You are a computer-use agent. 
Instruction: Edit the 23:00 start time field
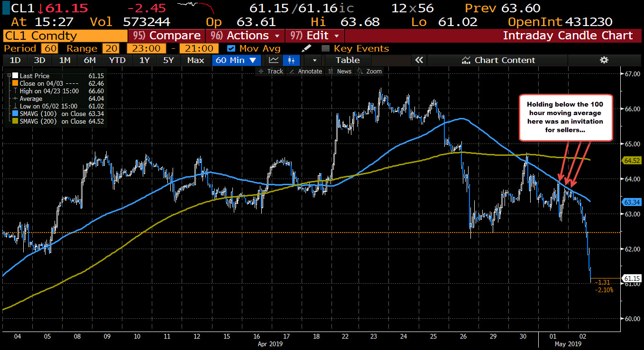(x=147, y=48)
